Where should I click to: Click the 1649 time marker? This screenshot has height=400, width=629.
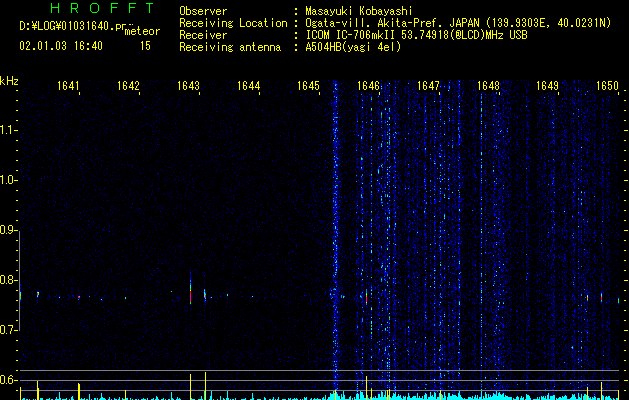pos(548,85)
